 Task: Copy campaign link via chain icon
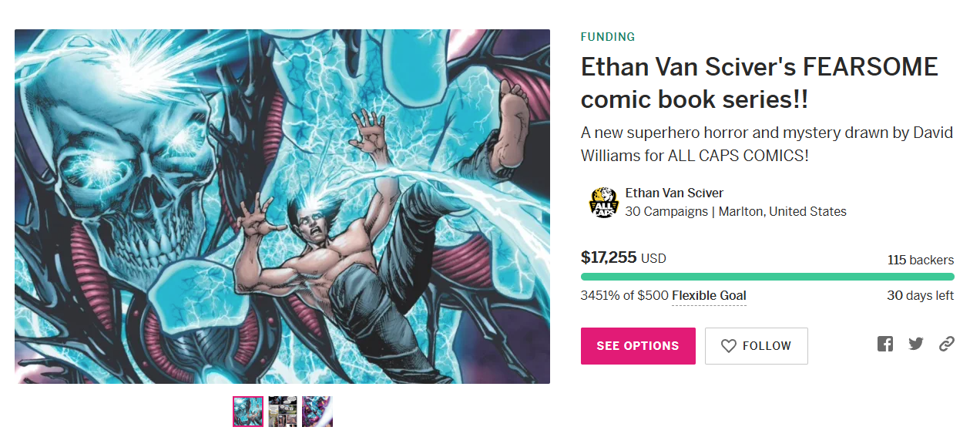(x=947, y=345)
